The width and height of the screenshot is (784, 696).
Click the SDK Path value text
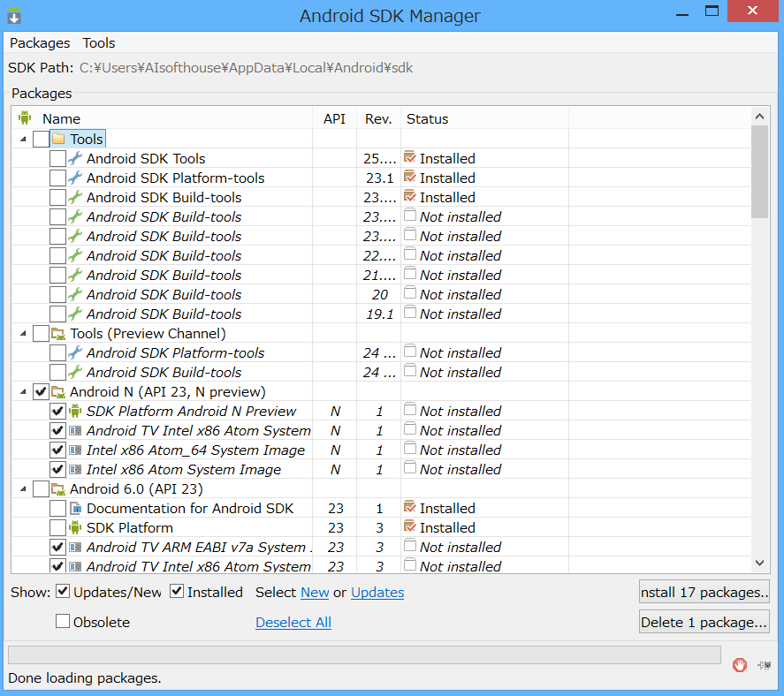coord(246,68)
